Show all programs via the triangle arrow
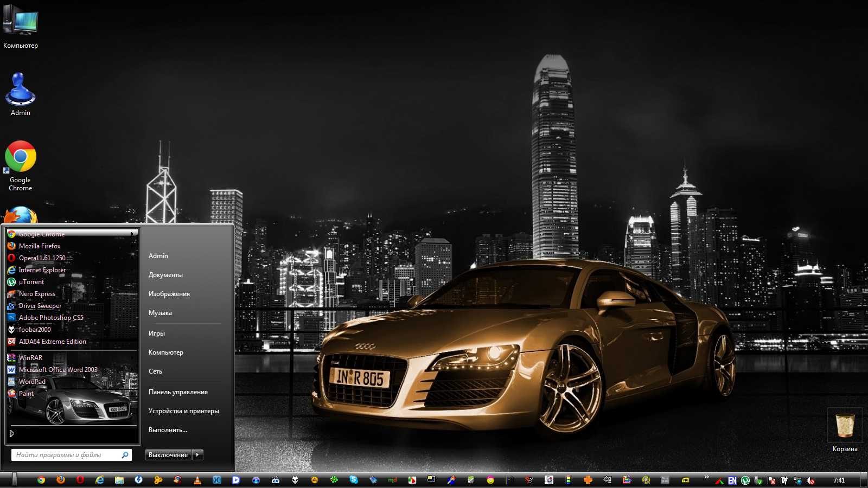This screenshot has height=488, width=868. click(12, 433)
